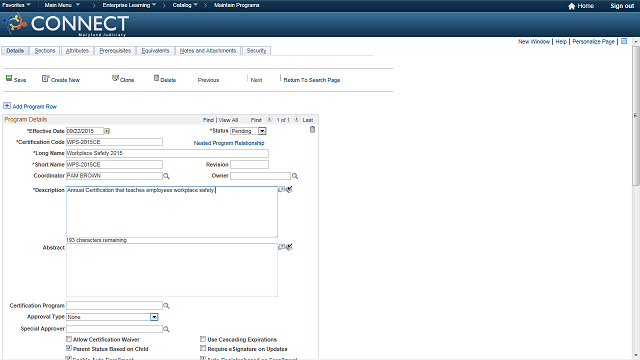
Task: Open the Effective Date calendar picker
Action: (x=107, y=131)
